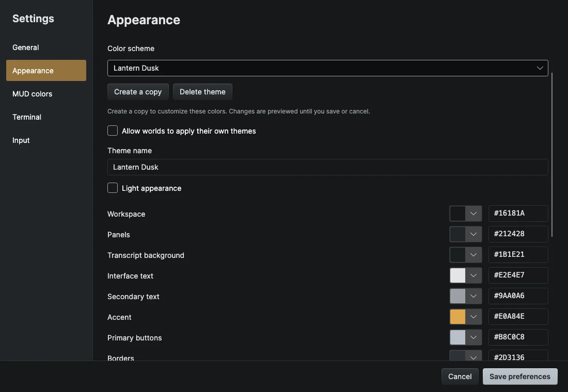The image size is (568, 392).
Task: Edit the Secondary text hex #9AA0A6
Action: click(518, 296)
